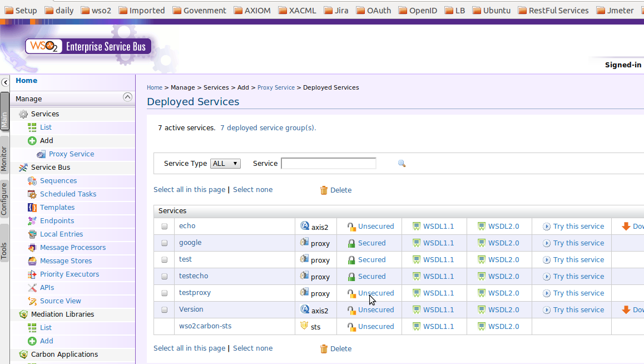Collapse the Manage menu section
Viewport: 644px width, 364px height.
coord(127,97)
